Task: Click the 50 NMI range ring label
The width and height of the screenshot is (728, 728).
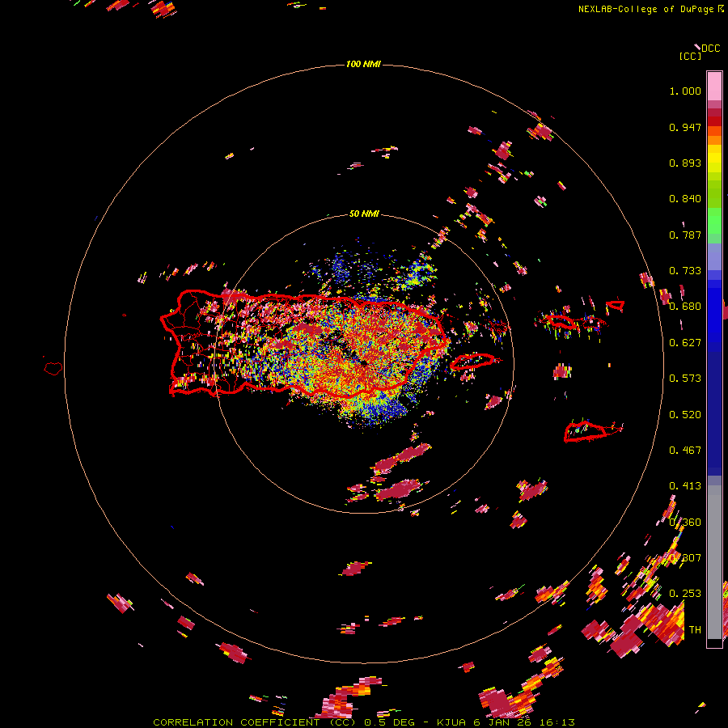Action: tap(364, 214)
